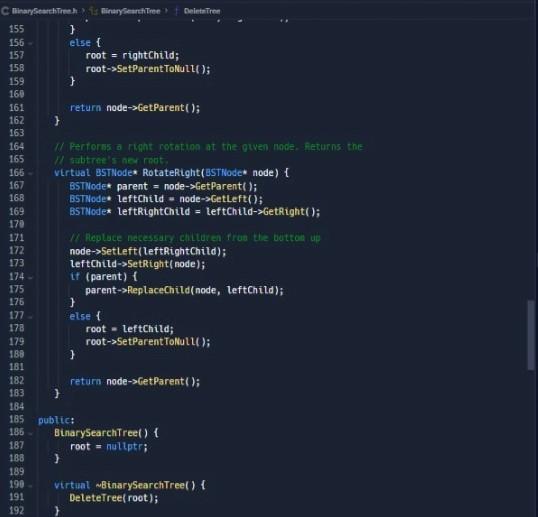The image size is (538, 517).
Task: Click 'DeleteTree(root);' on line 191
Action: (114, 498)
